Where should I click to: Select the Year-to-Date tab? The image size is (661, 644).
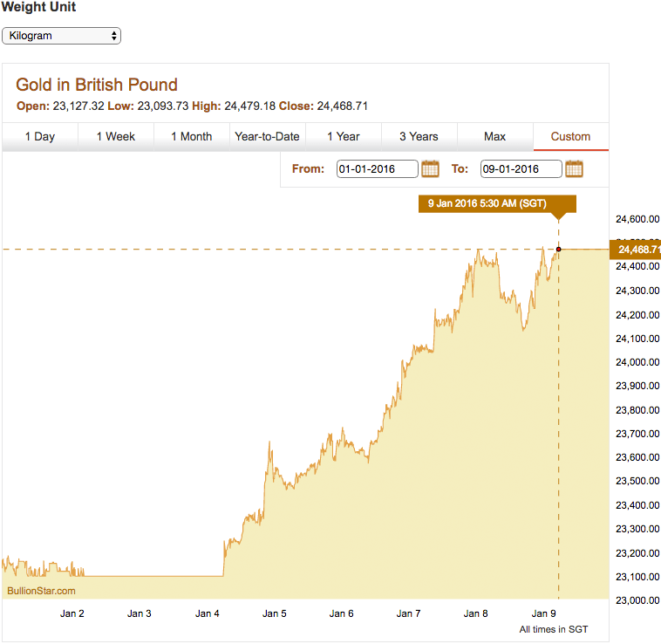[x=267, y=136]
